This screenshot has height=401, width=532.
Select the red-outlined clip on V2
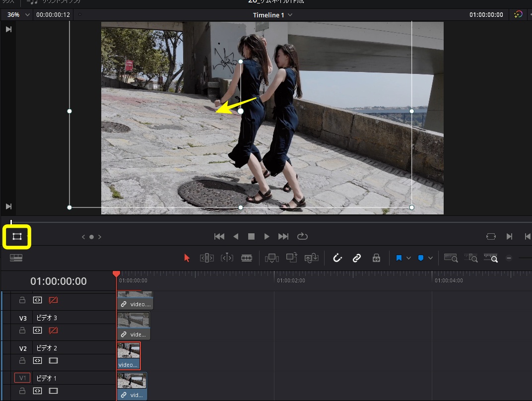(x=129, y=356)
